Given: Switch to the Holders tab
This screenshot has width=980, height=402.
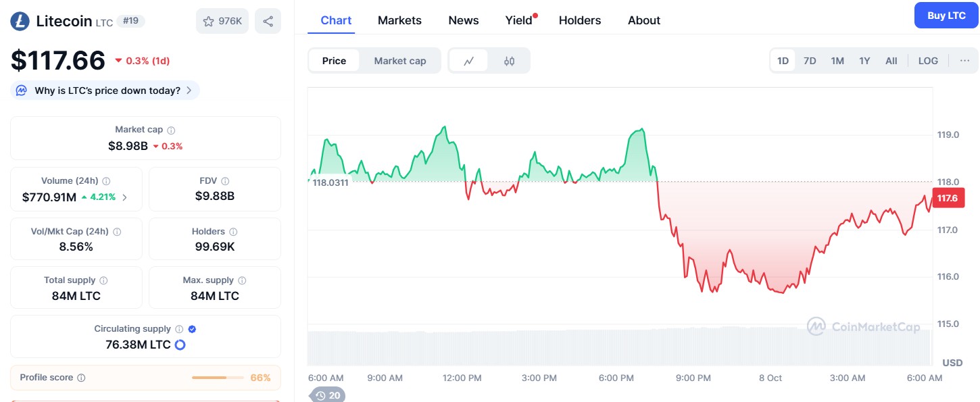Looking at the screenshot, I should (579, 20).
